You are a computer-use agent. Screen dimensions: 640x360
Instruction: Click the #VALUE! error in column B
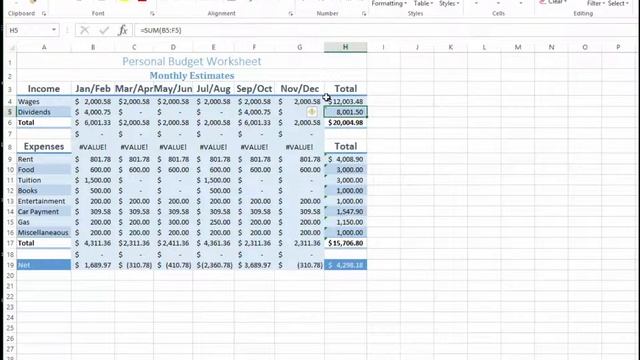coord(93,147)
